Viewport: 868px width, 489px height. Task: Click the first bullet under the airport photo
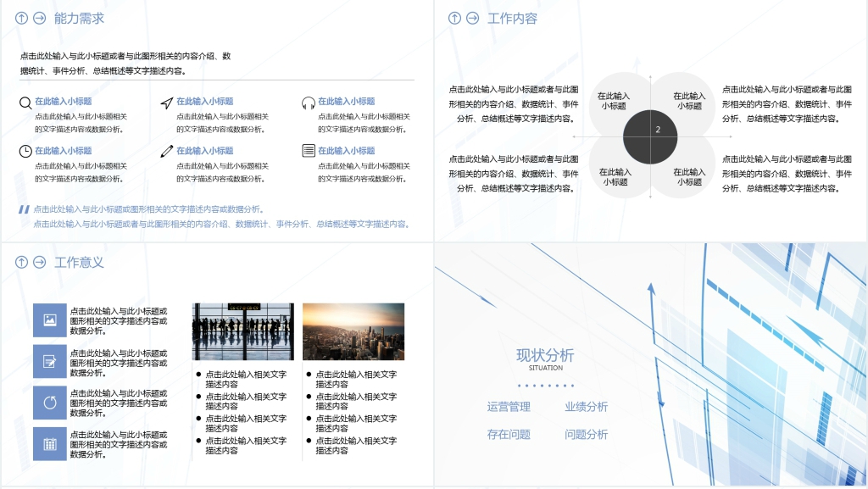pos(246,379)
